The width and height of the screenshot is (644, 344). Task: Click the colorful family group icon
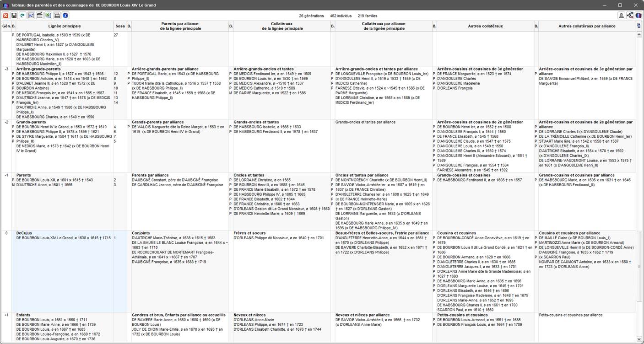(x=638, y=16)
